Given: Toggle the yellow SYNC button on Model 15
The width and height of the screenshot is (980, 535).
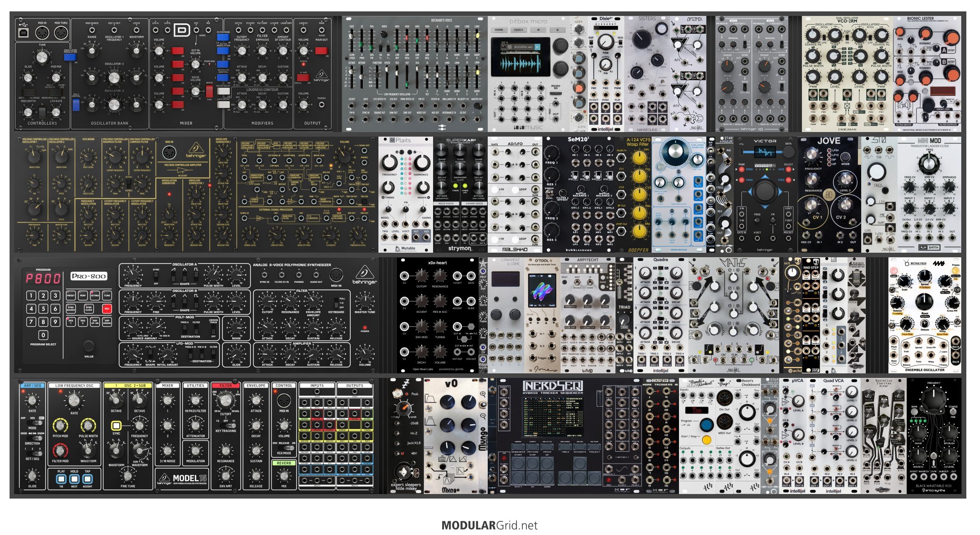Looking at the screenshot, I should click(x=116, y=425).
